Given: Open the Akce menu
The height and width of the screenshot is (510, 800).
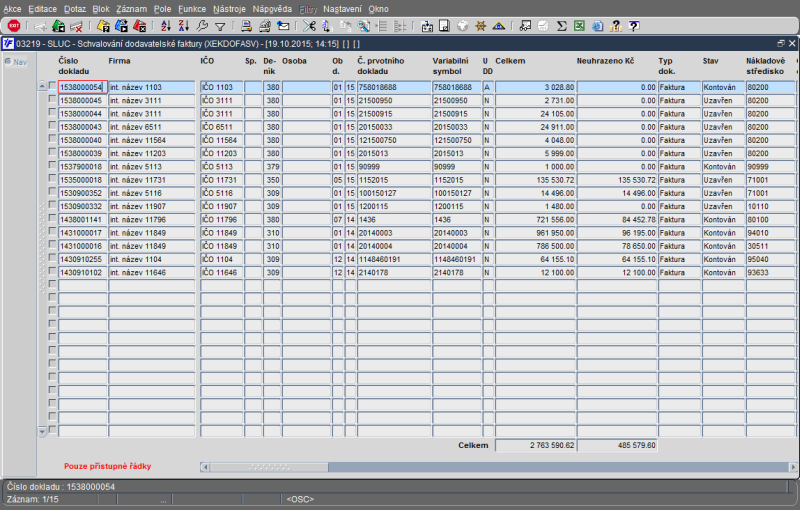Looking at the screenshot, I should pos(12,9).
